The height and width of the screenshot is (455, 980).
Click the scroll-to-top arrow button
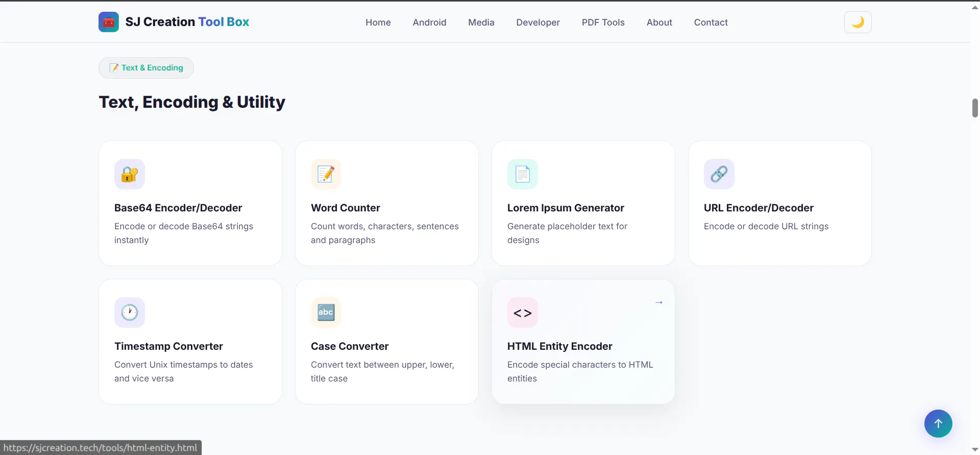click(x=938, y=423)
